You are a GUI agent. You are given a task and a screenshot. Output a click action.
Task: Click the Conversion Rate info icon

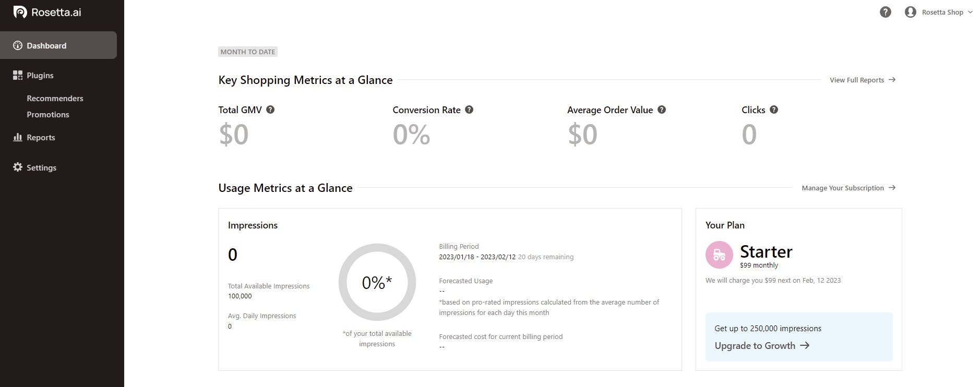469,110
